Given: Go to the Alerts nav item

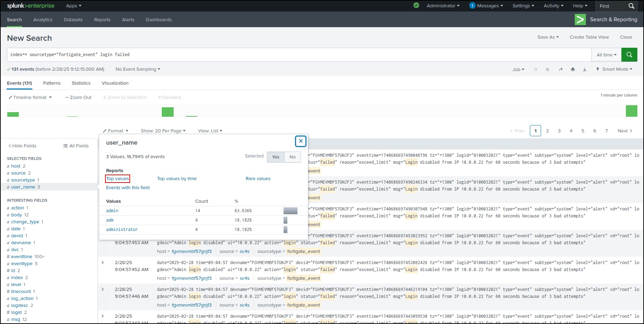Looking at the screenshot, I should click(128, 20).
